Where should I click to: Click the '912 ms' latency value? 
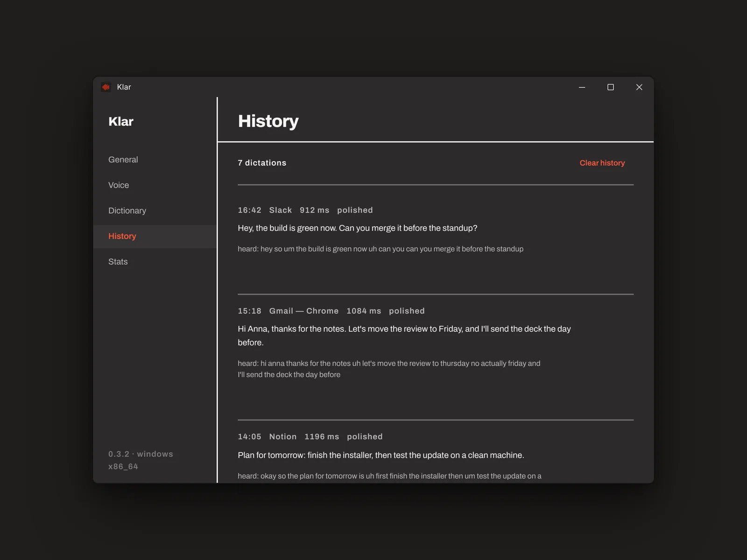click(314, 210)
